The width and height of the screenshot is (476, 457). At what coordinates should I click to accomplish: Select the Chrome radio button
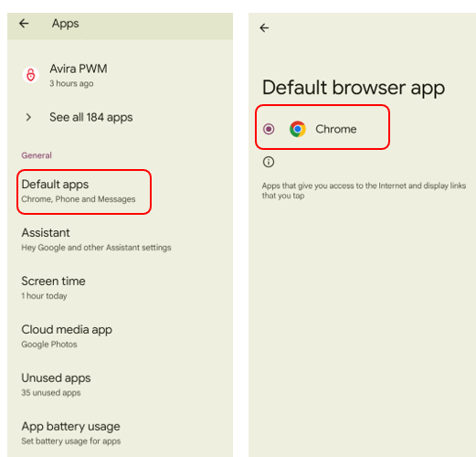tap(269, 129)
